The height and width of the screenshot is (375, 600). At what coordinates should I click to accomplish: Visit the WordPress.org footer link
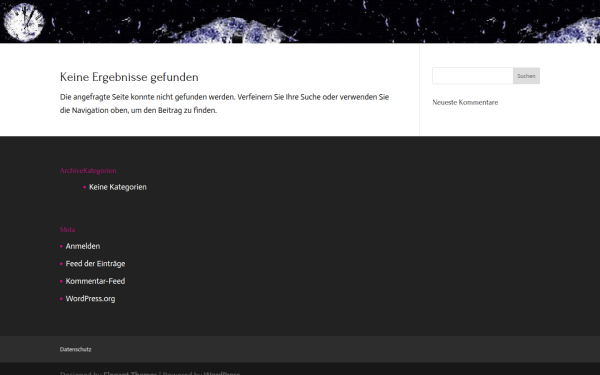tap(90, 299)
